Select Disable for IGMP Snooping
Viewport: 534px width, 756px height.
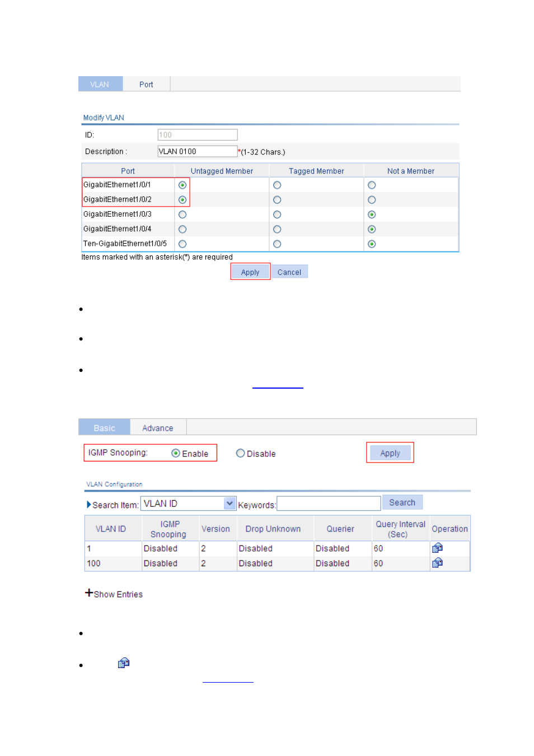coord(240,453)
